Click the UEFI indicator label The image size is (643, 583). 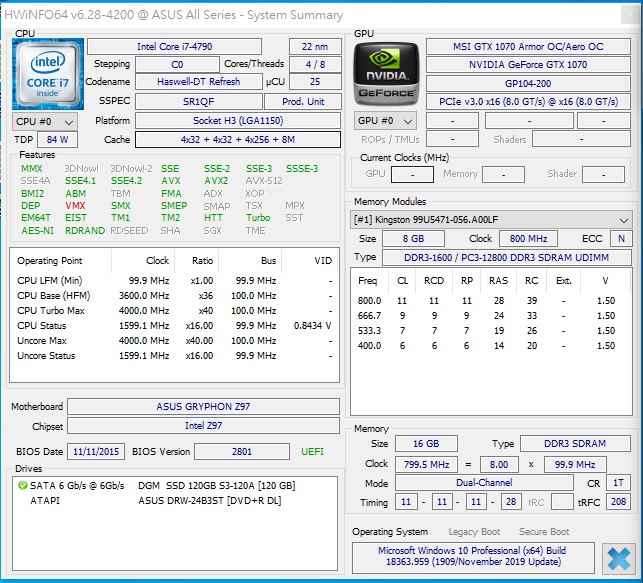click(x=312, y=452)
